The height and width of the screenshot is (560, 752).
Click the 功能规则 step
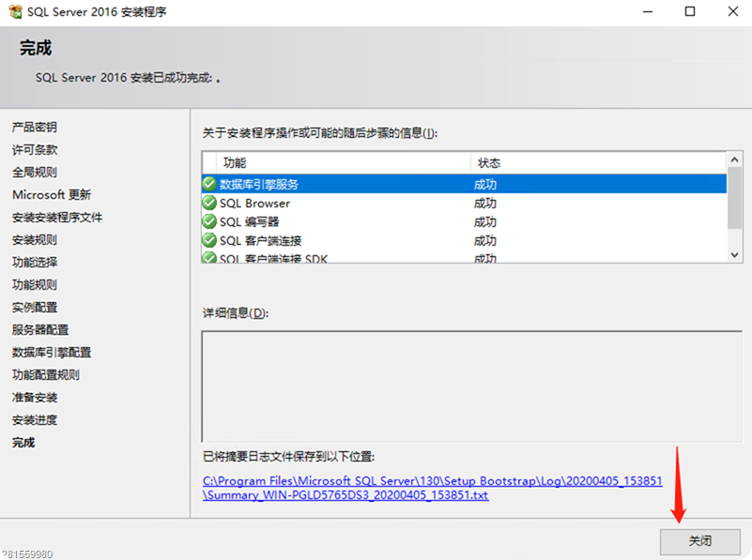(x=35, y=284)
